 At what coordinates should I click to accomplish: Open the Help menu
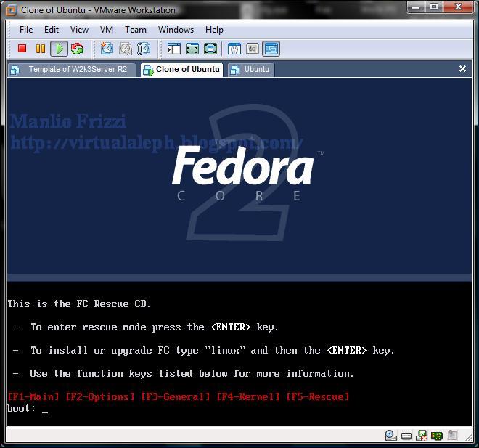[x=214, y=30]
